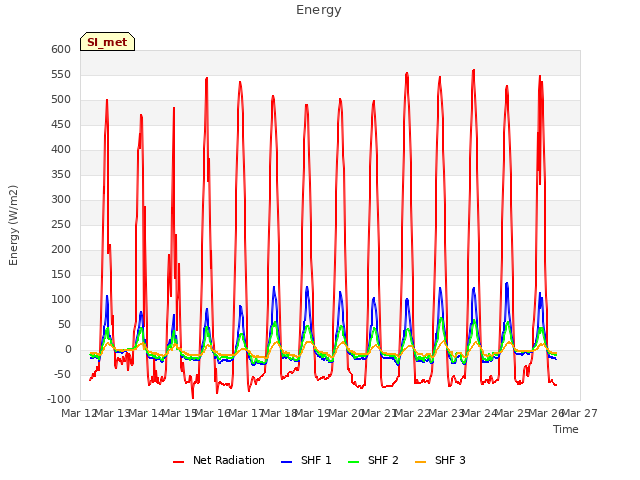This screenshot has width=640, height=480.
Task: Click the Mar 24 x-axis label
Action: coord(480,413)
